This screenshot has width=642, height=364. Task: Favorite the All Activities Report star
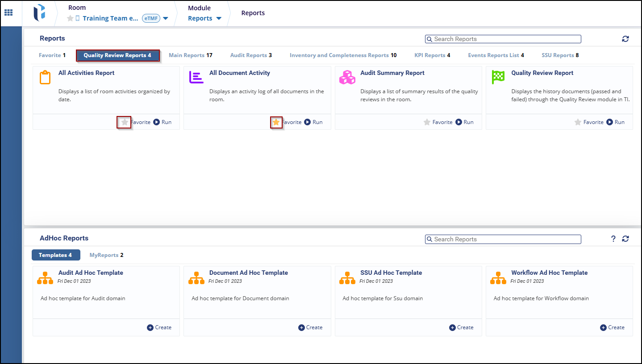(x=125, y=122)
